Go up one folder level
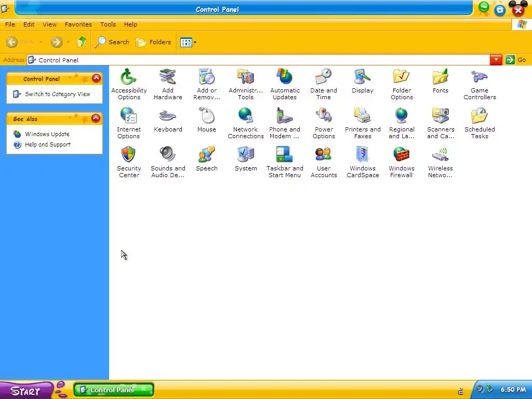The width and height of the screenshot is (532, 399). (82, 42)
